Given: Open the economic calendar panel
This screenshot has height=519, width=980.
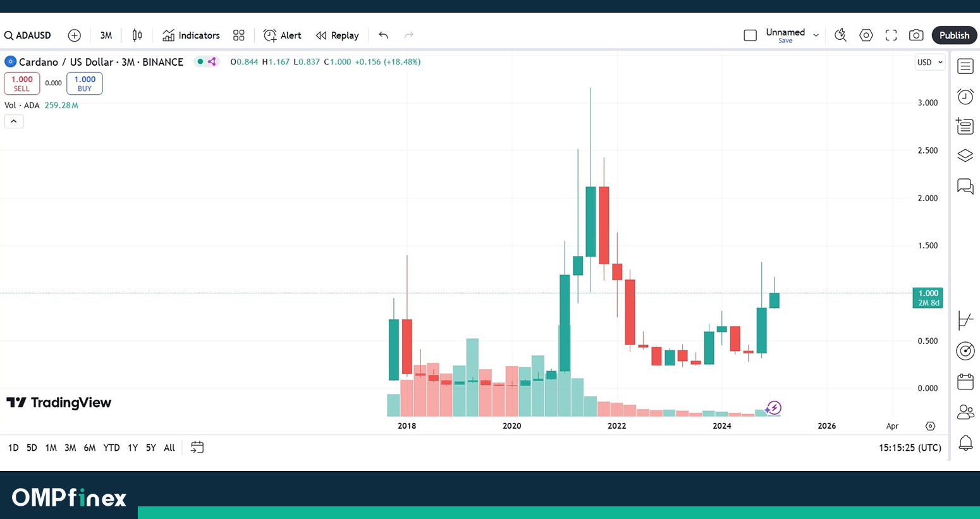Looking at the screenshot, I should 965,382.
